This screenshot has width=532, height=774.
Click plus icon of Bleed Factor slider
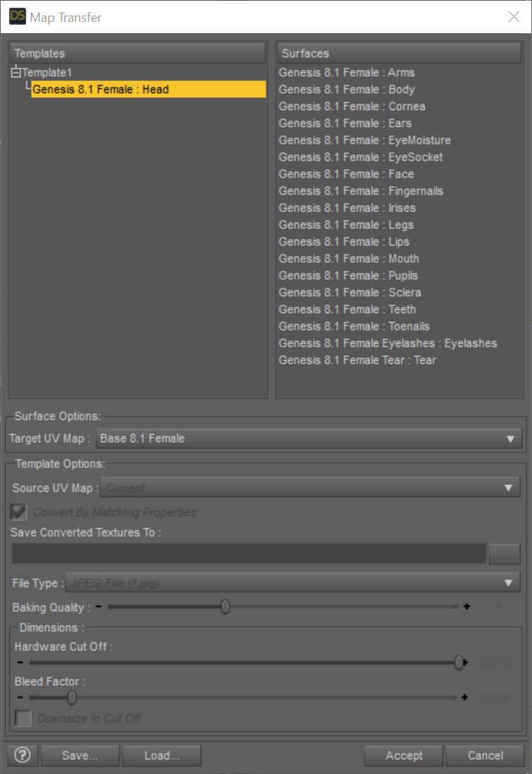pyautogui.click(x=464, y=697)
